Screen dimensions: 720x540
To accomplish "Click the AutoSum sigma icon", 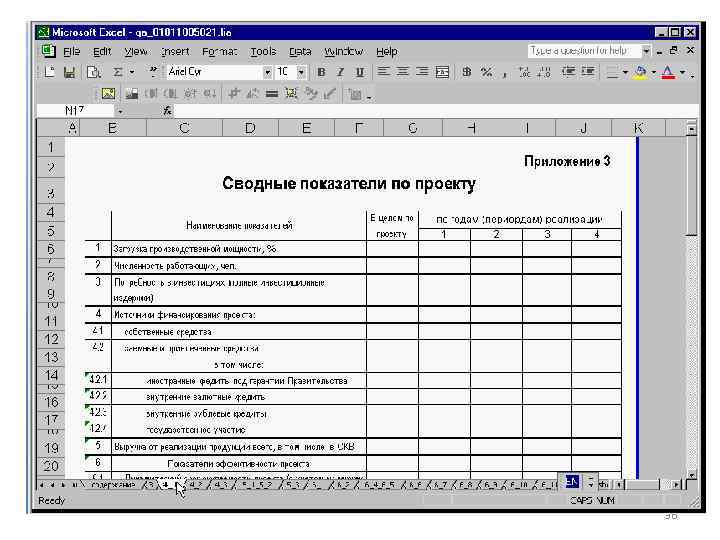I will point(118,72).
